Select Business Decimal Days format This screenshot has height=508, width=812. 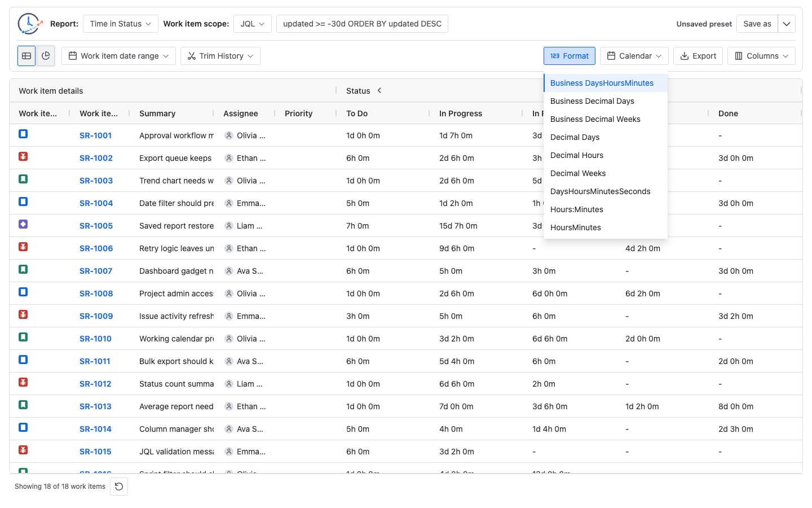click(x=606, y=101)
